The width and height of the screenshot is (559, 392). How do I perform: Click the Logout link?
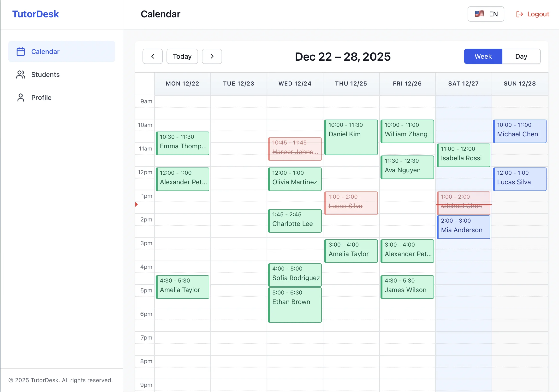click(x=538, y=14)
